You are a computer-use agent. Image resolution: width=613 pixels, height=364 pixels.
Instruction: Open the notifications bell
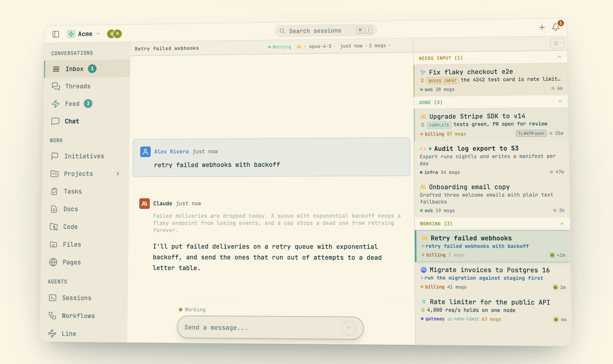556,27
